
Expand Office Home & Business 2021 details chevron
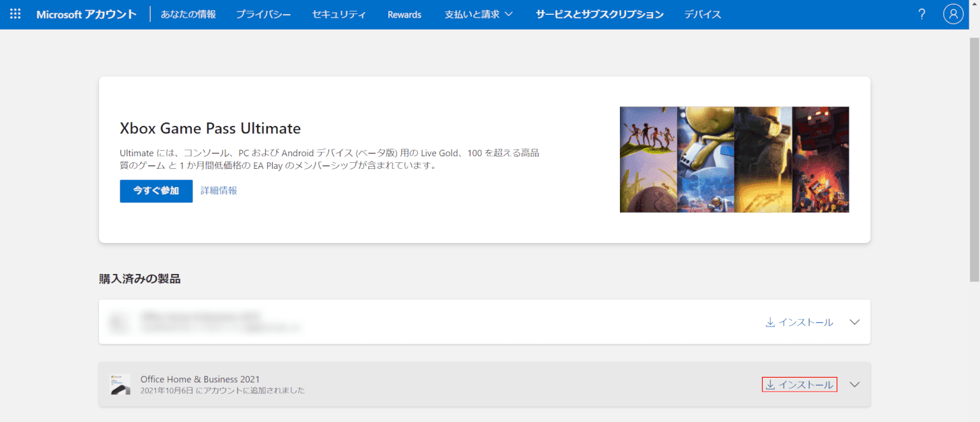coord(855,384)
